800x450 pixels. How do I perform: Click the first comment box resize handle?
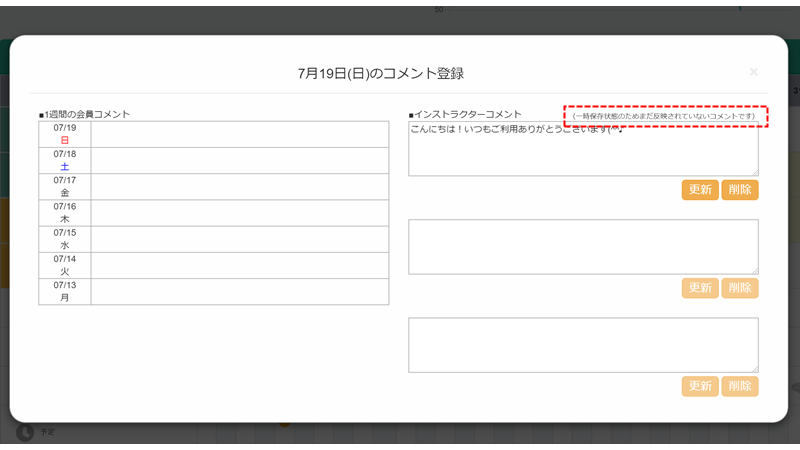coord(754,172)
